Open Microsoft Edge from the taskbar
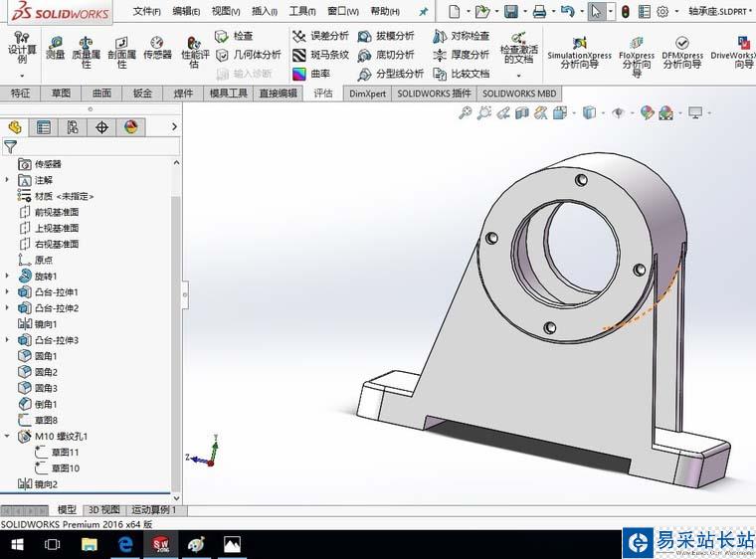The height and width of the screenshot is (559, 756). pos(126,544)
